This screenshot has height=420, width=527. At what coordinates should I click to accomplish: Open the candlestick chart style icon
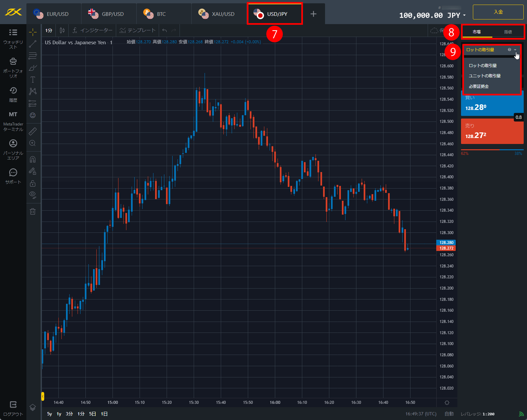click(62, 30)
